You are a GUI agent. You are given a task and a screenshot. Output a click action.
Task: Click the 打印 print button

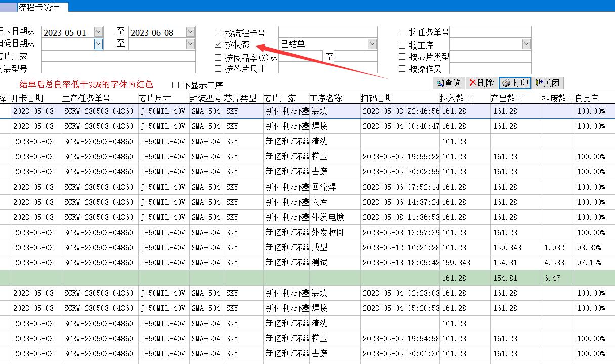[515, 83]
